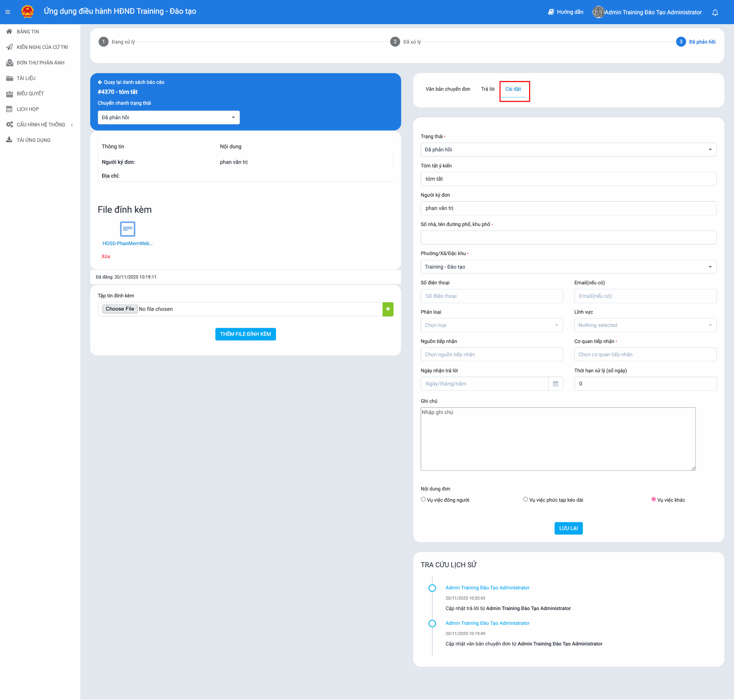Click the green plus add-file icon
This screenshot has width=734, height=700.
click(x=388, y=309)
